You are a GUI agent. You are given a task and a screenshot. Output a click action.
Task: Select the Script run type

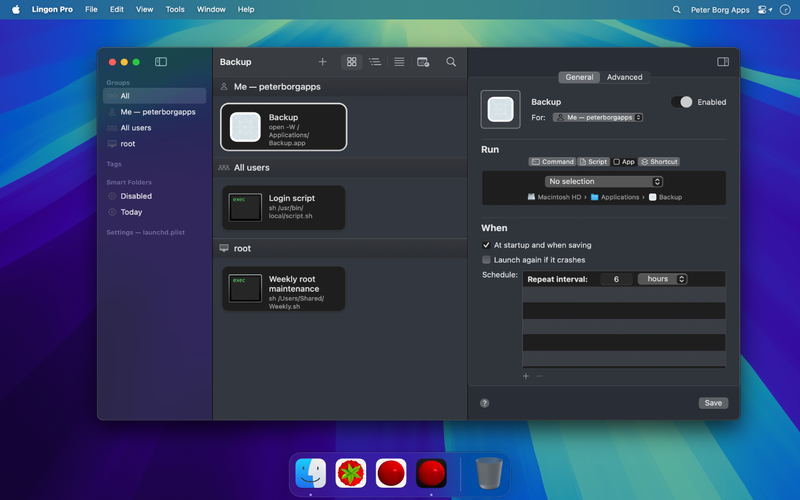[x=593, y=162]
